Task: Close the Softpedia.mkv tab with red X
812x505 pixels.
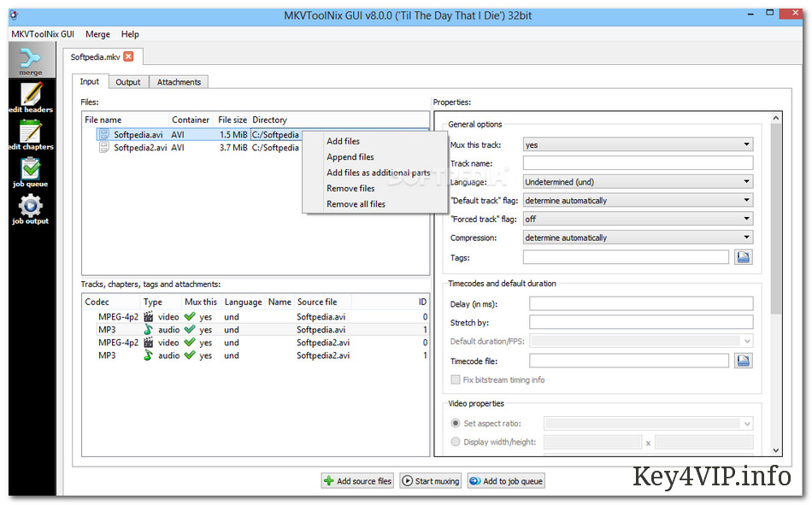Action: pos(128,56)
